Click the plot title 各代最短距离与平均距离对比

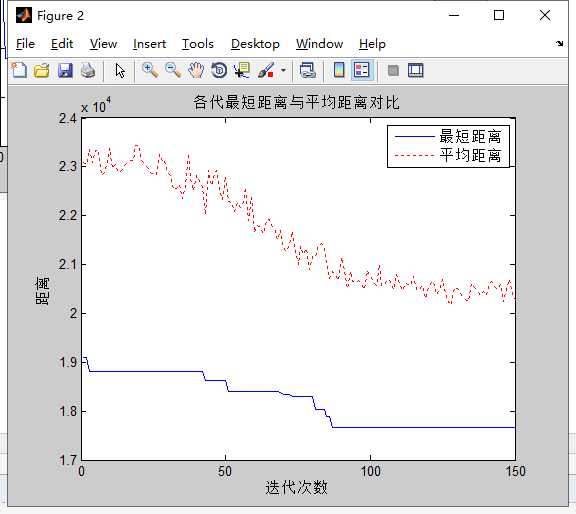click(x=296, y=102)
